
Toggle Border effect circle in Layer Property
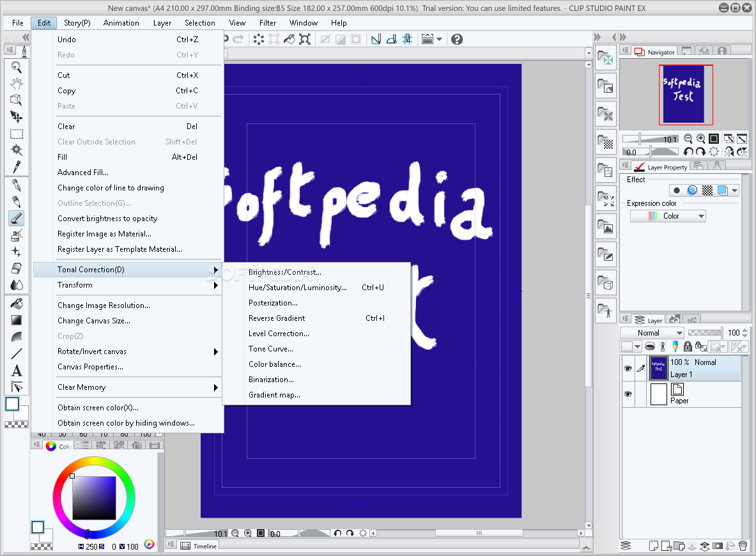tap(677, 190)
